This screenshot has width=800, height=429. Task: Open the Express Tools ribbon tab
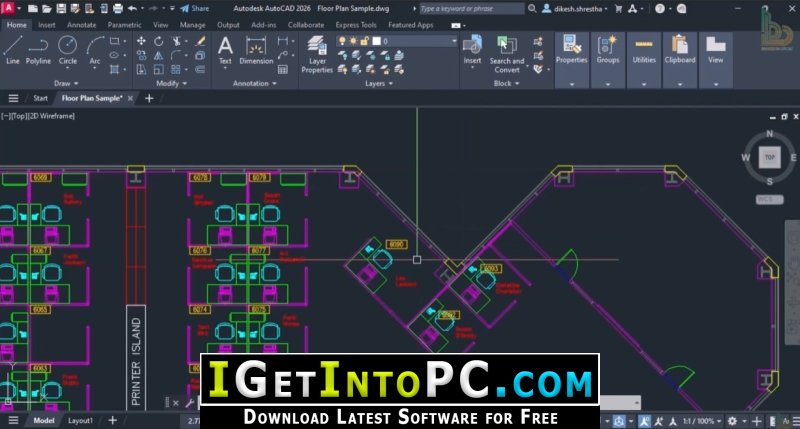click(356, 25)
